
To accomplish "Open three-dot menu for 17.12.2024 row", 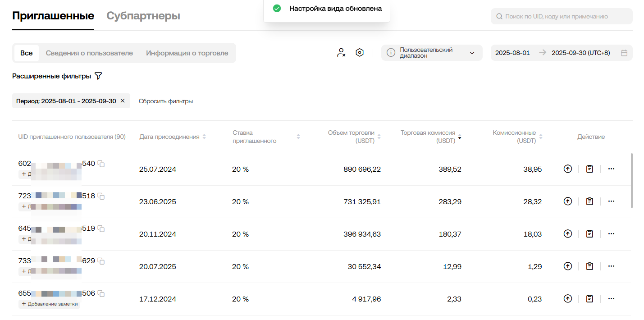I will [x=611, y=299].
